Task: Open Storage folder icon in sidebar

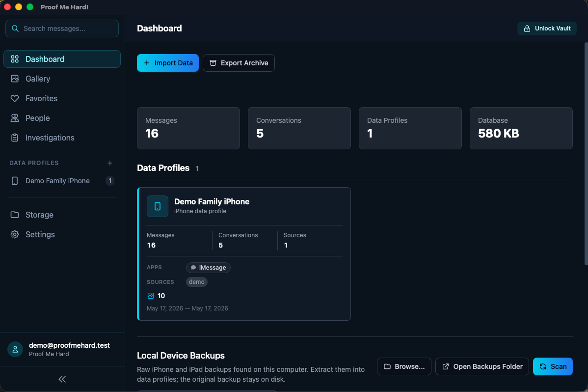Action: 15,215
